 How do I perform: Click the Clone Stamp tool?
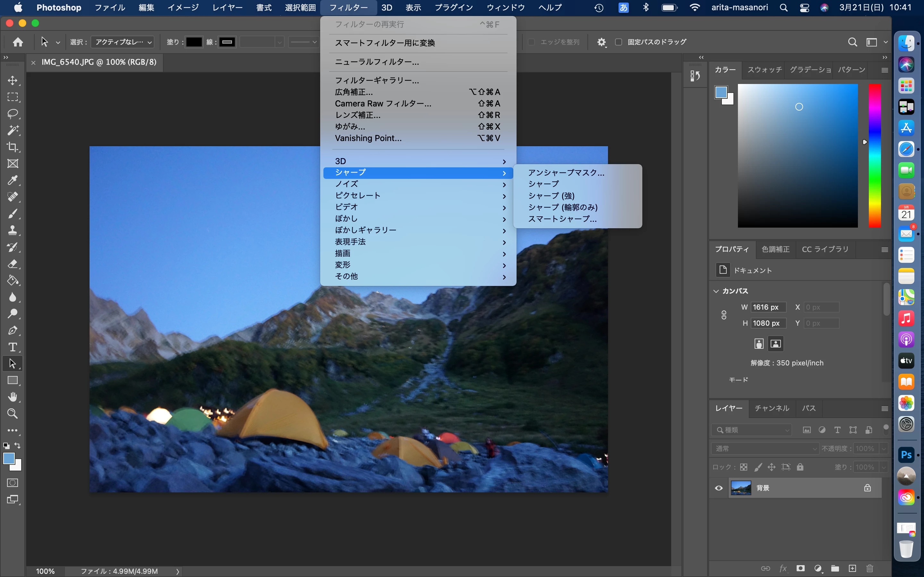pos(13,230)
